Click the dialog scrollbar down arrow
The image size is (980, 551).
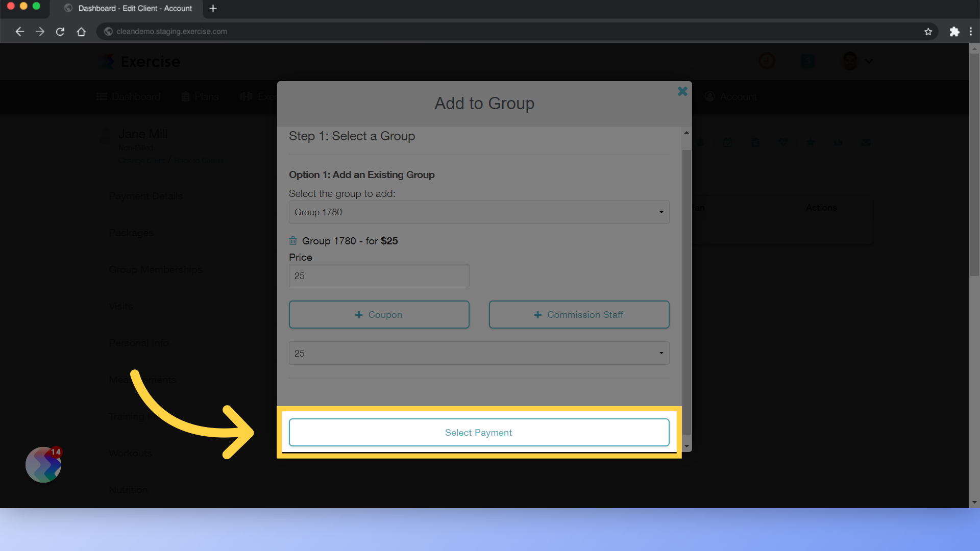click(687, 446)
